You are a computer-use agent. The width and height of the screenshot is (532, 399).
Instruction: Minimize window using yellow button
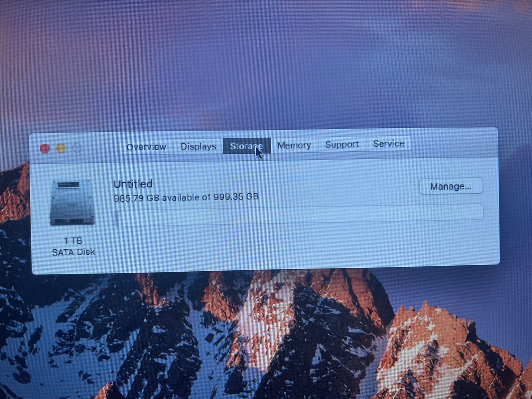(61, 148)
